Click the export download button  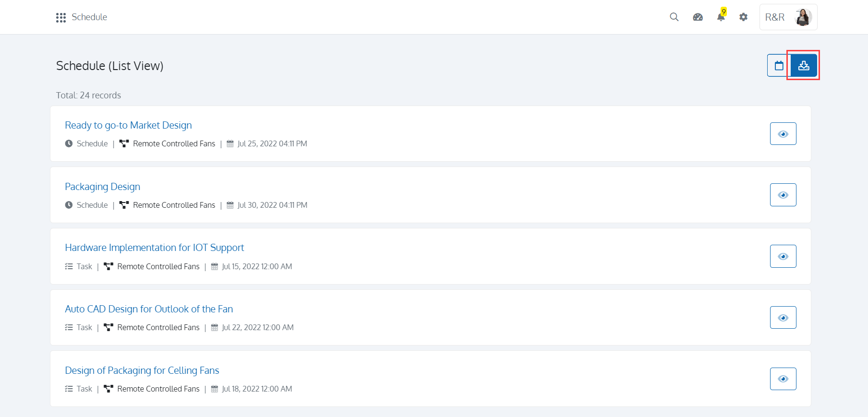coord(804,66)
